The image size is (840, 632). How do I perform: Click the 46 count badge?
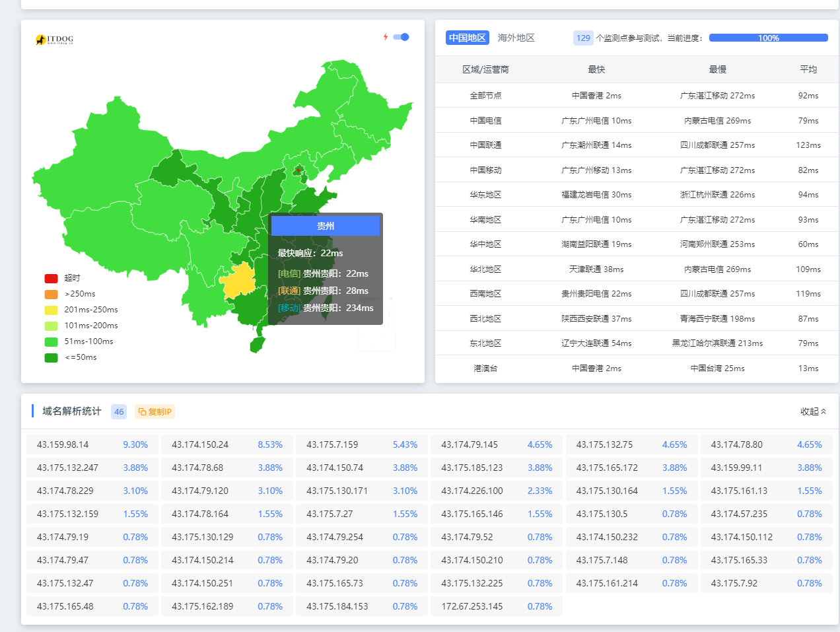pyautogui.click(x=119, y=411)
